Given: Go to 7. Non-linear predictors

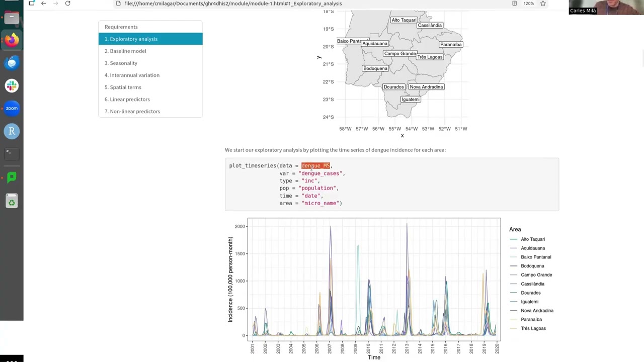Looking at the screenshot, I should (x=150, y=111).
